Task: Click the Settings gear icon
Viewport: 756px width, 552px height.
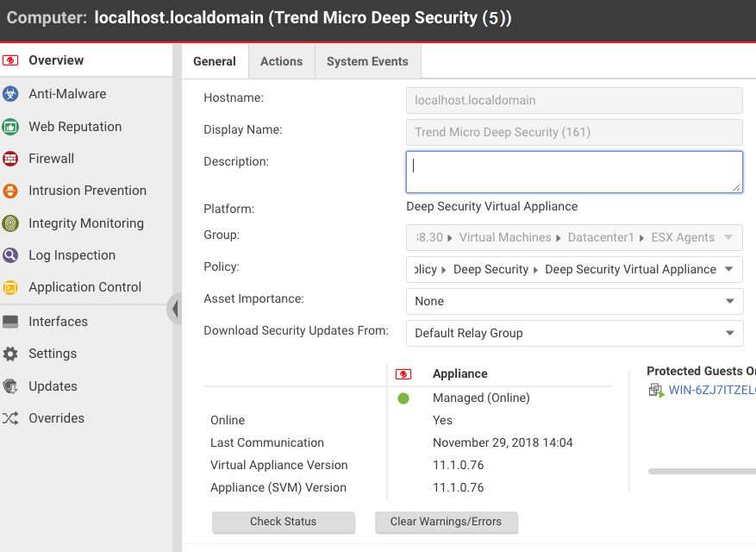Action: [10, 354]
